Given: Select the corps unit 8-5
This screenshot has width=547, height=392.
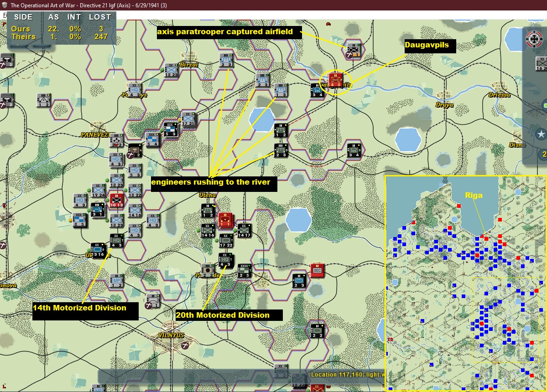Looking at the screenshot, I should pyautogui.click(x=80, y=220).
